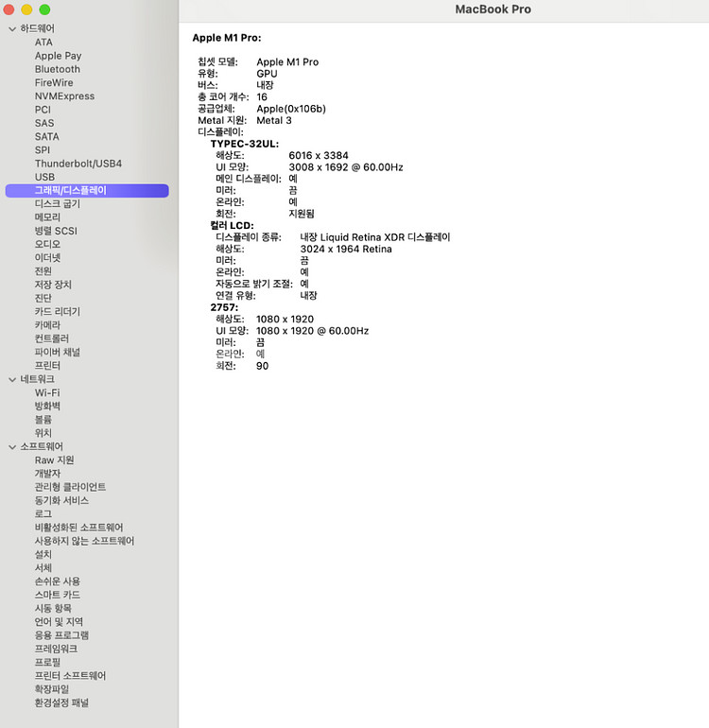Select 관리형 클라이언트 item
Screen dimensions: 709x728
[70, 487]
